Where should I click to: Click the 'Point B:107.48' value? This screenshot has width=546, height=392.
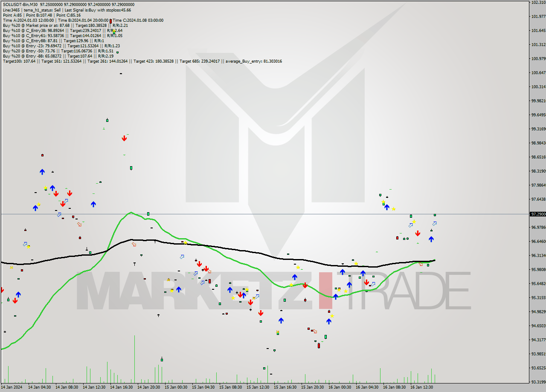coord(38,15)
